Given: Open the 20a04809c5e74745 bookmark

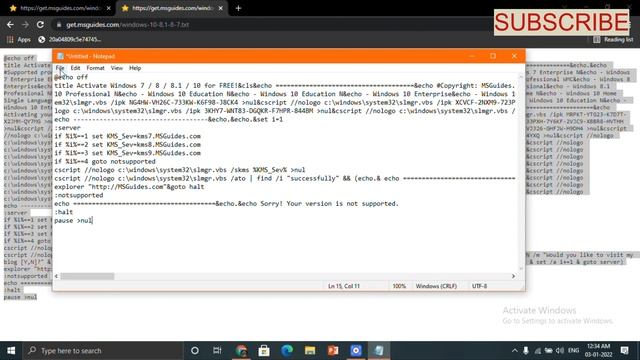Looking at the screenshot, I should [x=70, y=40].
